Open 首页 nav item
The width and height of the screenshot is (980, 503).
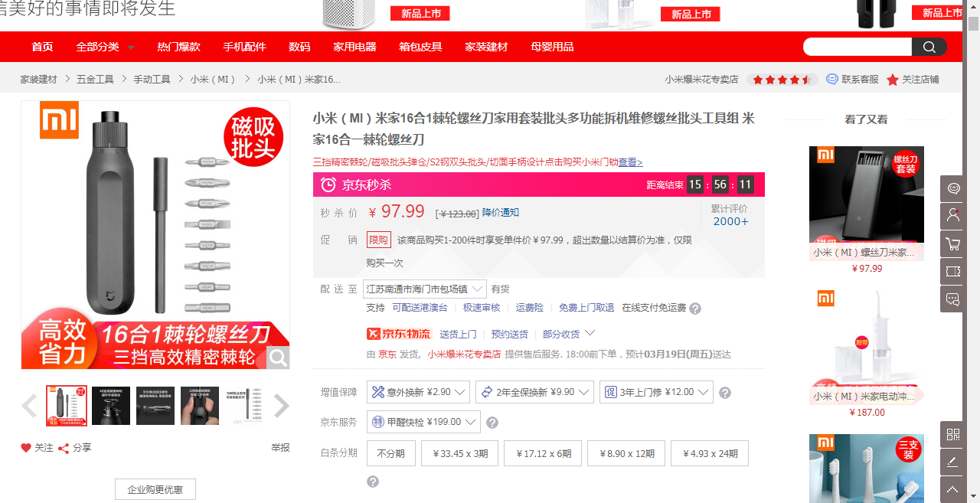coord(42,47)
